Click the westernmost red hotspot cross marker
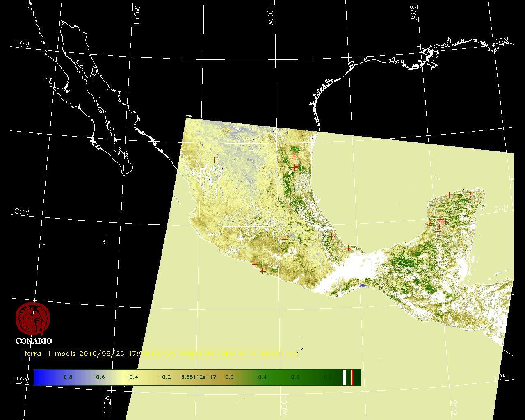Screen dimensions: 525x420 214,160
